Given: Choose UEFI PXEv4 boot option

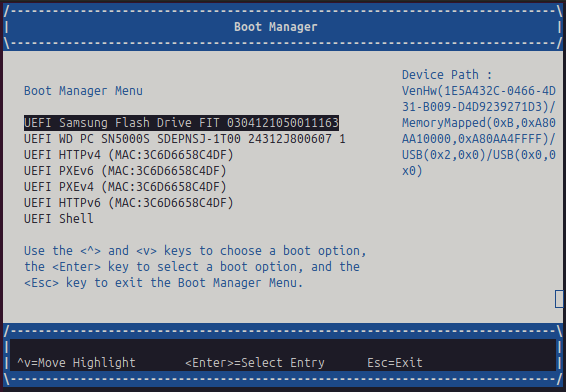Looking at the screenshot, I should (125, 187).
